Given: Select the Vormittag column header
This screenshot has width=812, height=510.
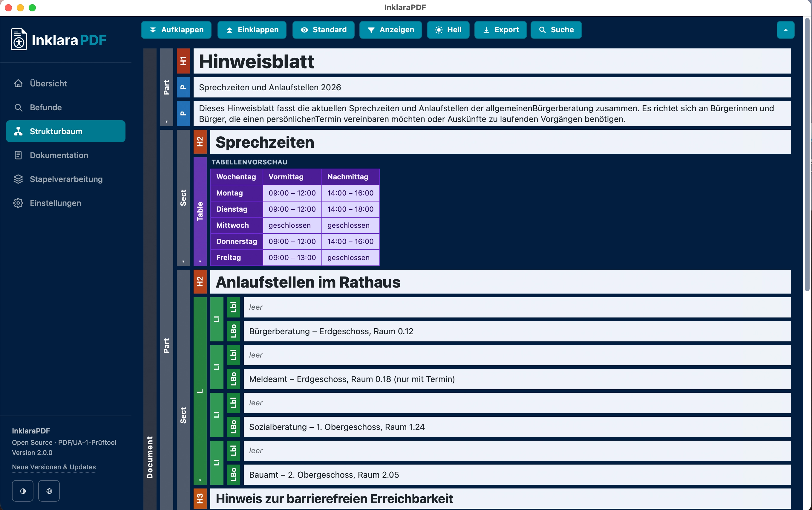Looking at the screenshot, I should coord(292,177).
